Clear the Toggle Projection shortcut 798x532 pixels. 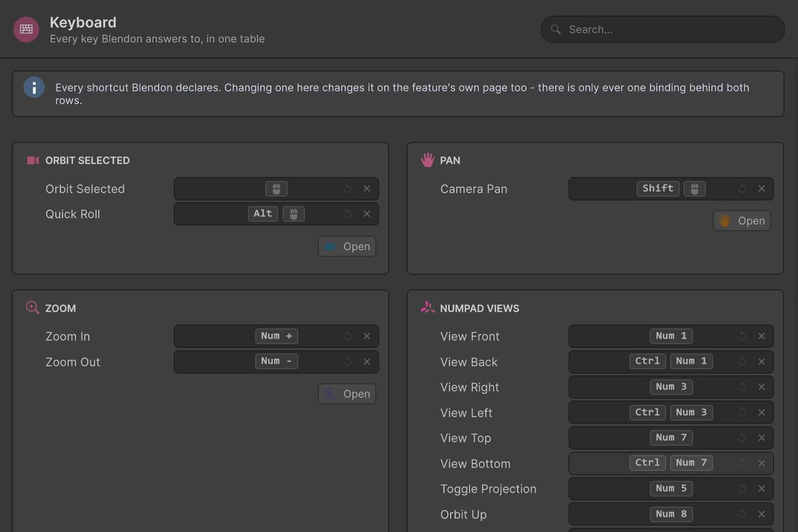[762, 489]
